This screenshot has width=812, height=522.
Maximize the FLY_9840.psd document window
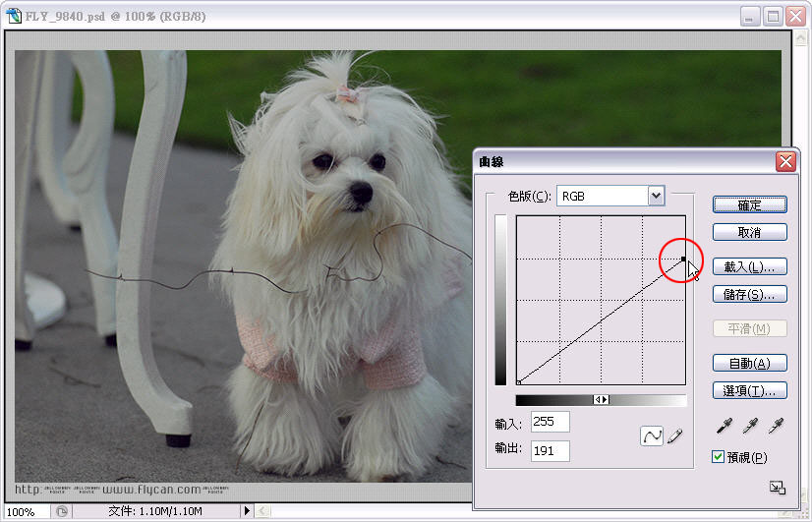click(773, 17)
